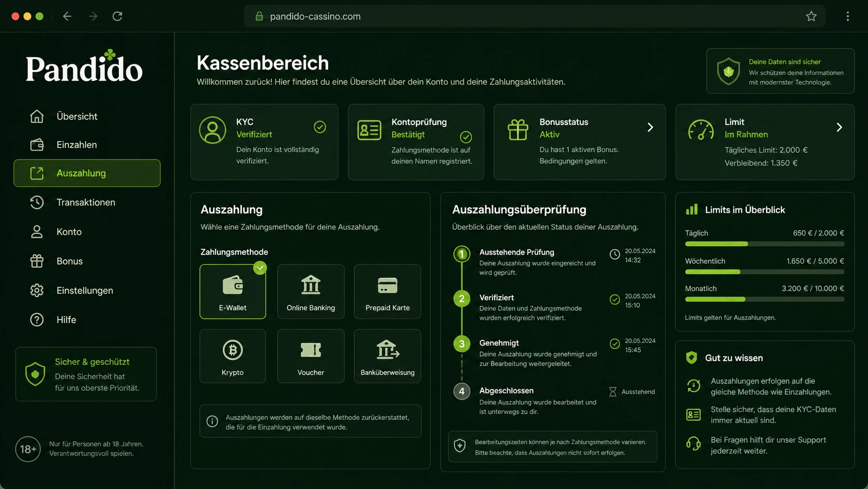Click the address bar showing pandido-cassino.com
The image size is (868, 489).
pyautogui.click(x=534, y=16)
